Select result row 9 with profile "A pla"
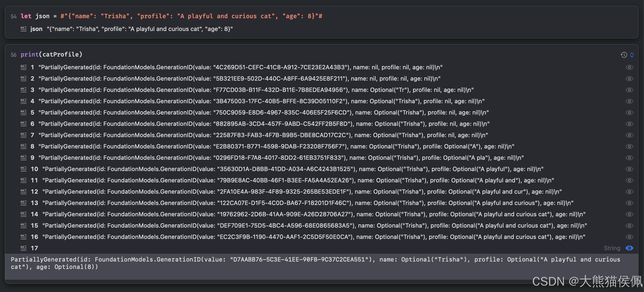 coord(281,158)
